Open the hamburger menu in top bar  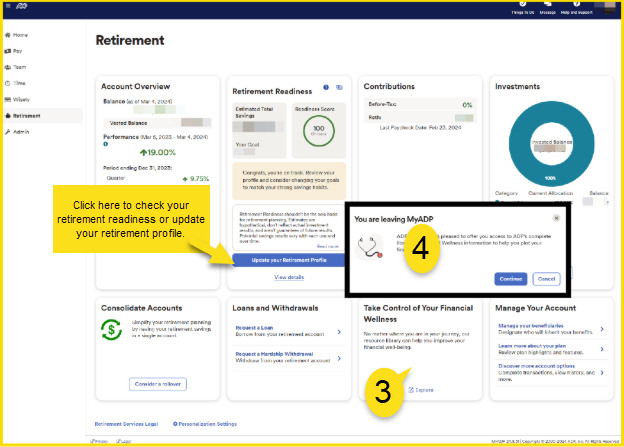click(x=8, y=6)
